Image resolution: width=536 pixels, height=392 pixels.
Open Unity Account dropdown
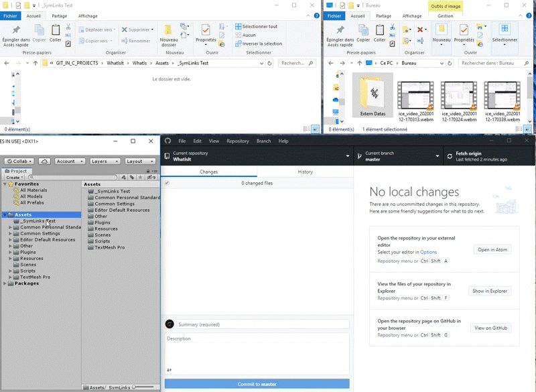(70, 161)
